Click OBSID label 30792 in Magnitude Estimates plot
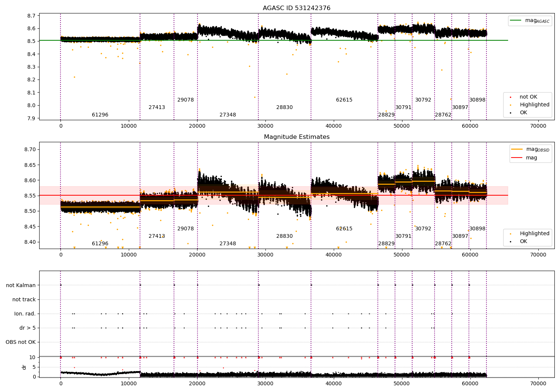The width and height of the screenshot is (560, 392). tap(423, 228)
